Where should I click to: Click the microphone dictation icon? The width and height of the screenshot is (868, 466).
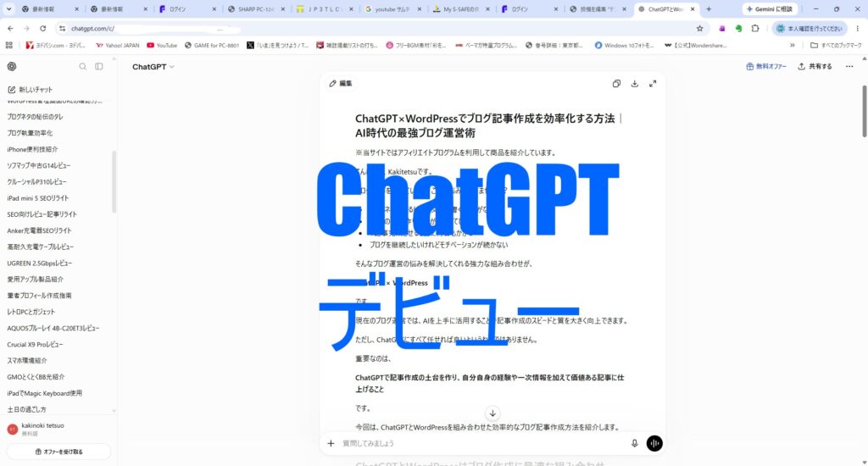(634, 443)
